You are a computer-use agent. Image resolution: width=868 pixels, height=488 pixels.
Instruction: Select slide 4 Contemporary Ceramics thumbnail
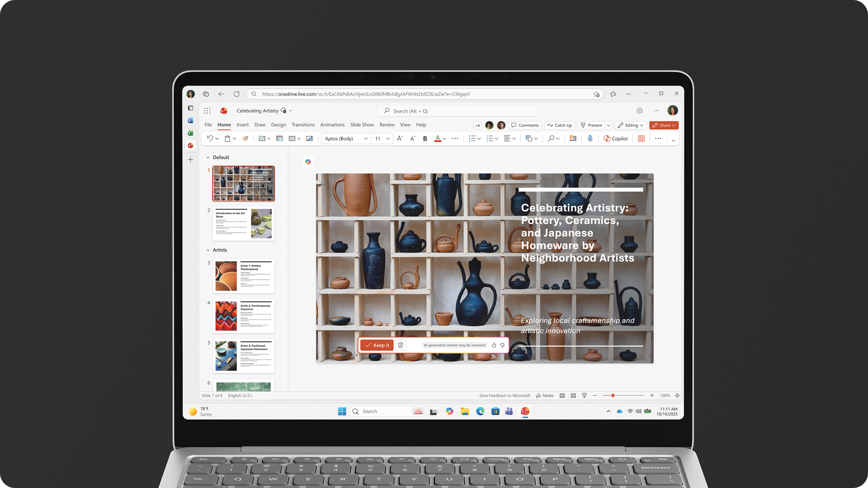[243, 316]
